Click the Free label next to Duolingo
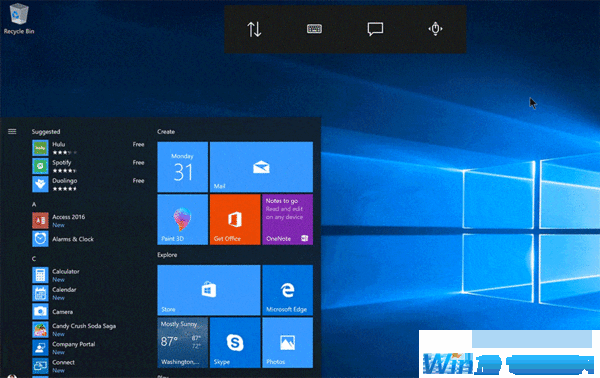This screenshot has width=600, height=378. point(138,181)
